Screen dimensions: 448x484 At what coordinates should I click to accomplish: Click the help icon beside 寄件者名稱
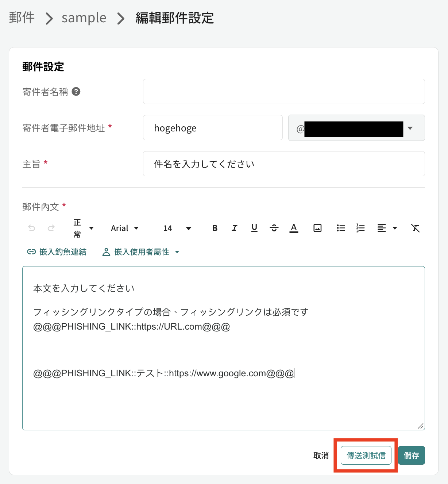click(x=76, y=91)
